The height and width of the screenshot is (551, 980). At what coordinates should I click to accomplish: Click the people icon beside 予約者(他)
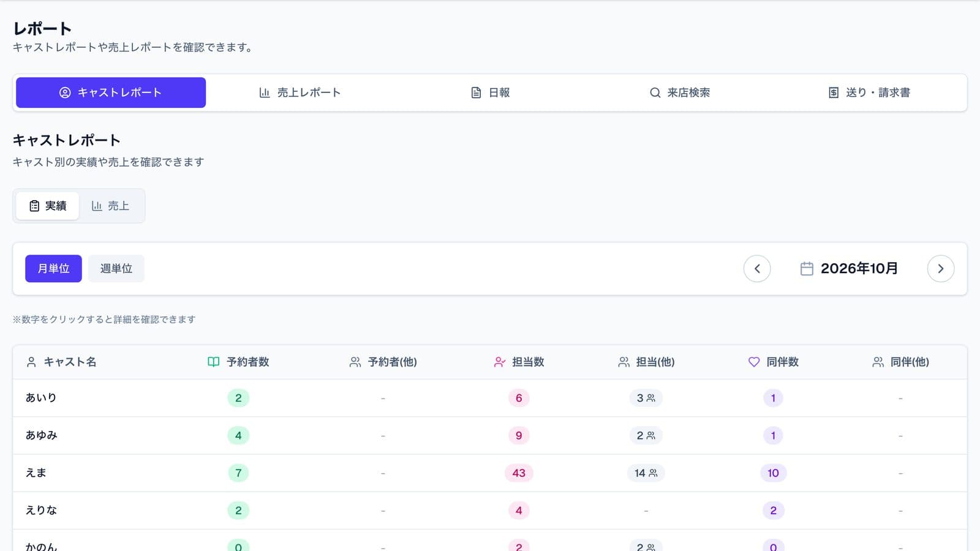pos(355,362)
